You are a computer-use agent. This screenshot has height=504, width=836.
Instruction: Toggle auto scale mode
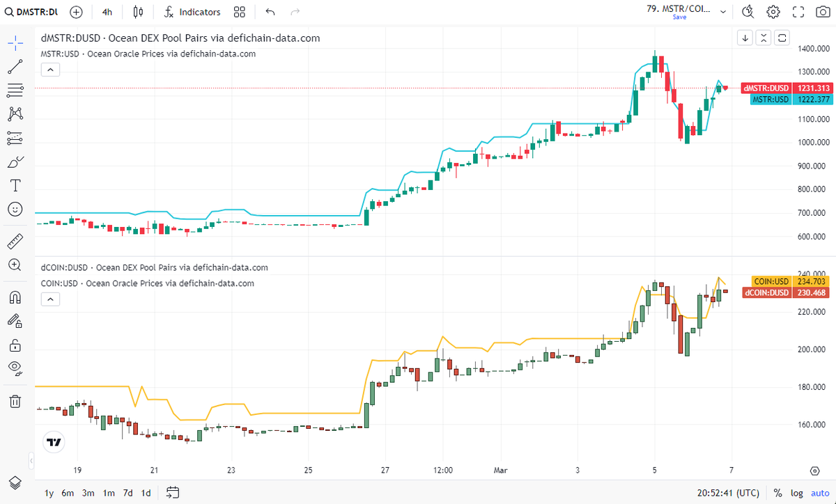click(819, 493)
